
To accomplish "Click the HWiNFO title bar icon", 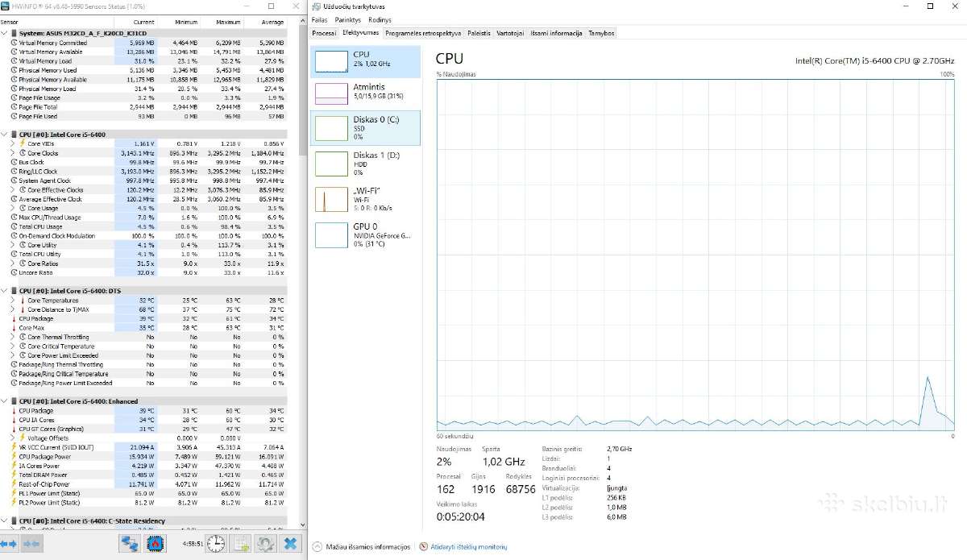I will point(5,6).
